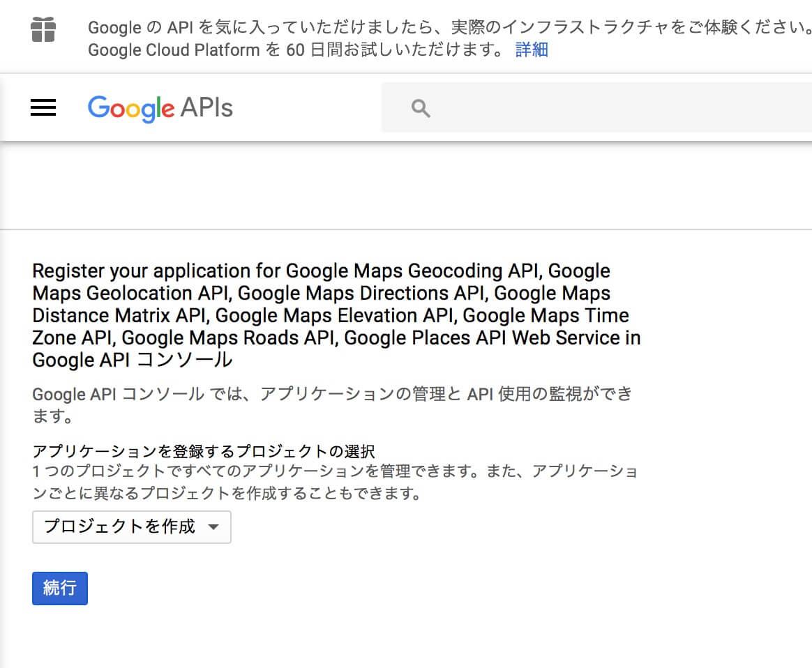Click the 'Google Cloud Platform を 60 日間' banner text
812x668 pixels.
pos(296,50)
